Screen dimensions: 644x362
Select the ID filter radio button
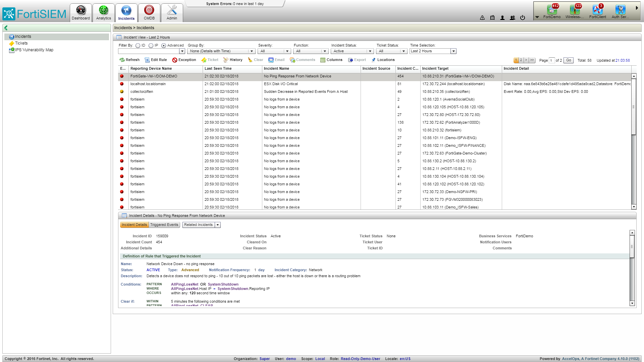(x=138, y=46)
